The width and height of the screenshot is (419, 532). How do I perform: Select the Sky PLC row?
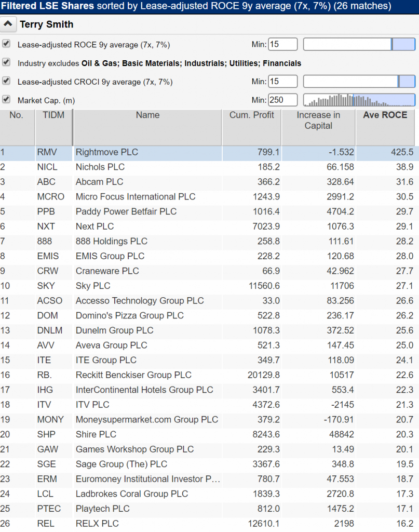(210, 286)
